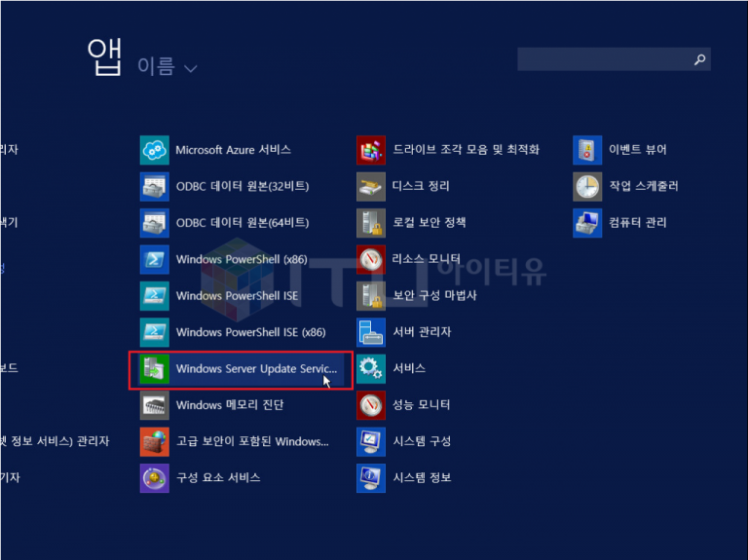The image size is (748, 560).
Task: Click the 이름 sort label
Action: tap(155, 66)
